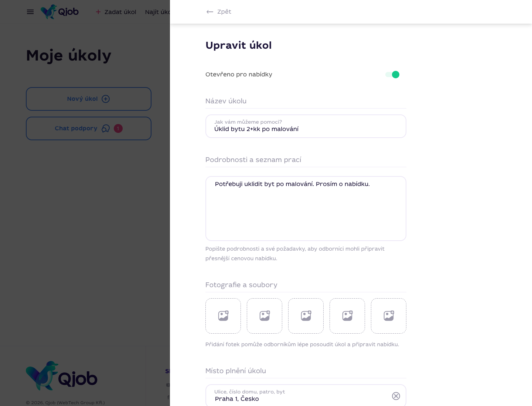Add photo in fifth upload slot
Image resolution: width=532 pixels, height=406 pixels.
tap(389, 316)
